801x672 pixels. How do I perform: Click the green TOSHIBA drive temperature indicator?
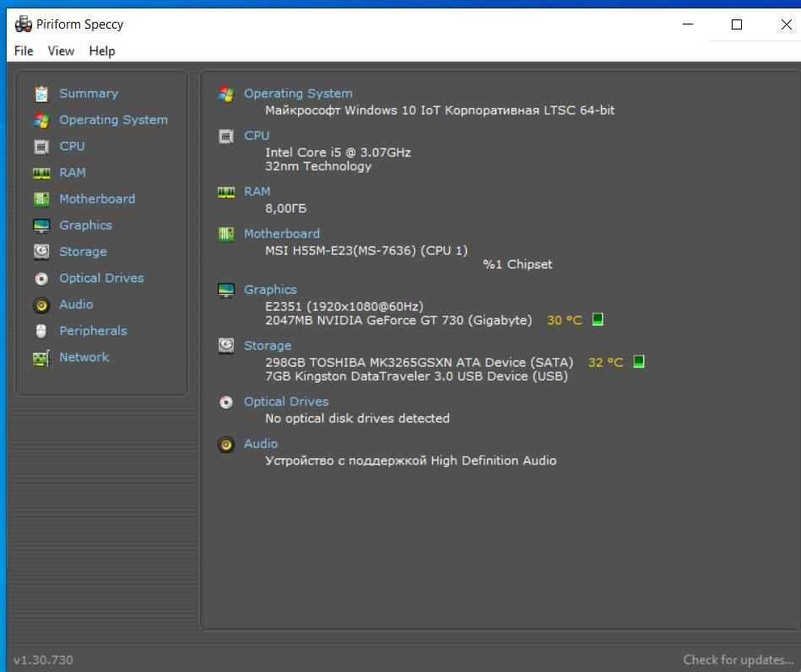point(639,362)
